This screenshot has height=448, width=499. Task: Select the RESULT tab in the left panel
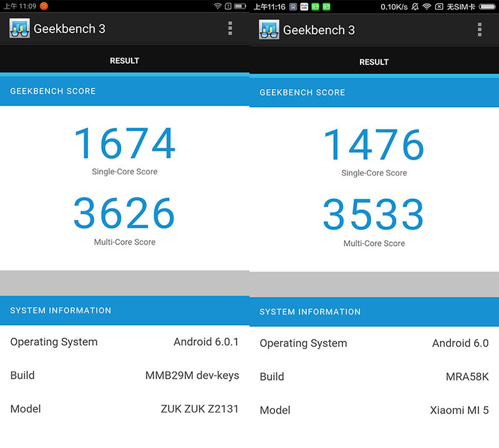coord(124,60)
